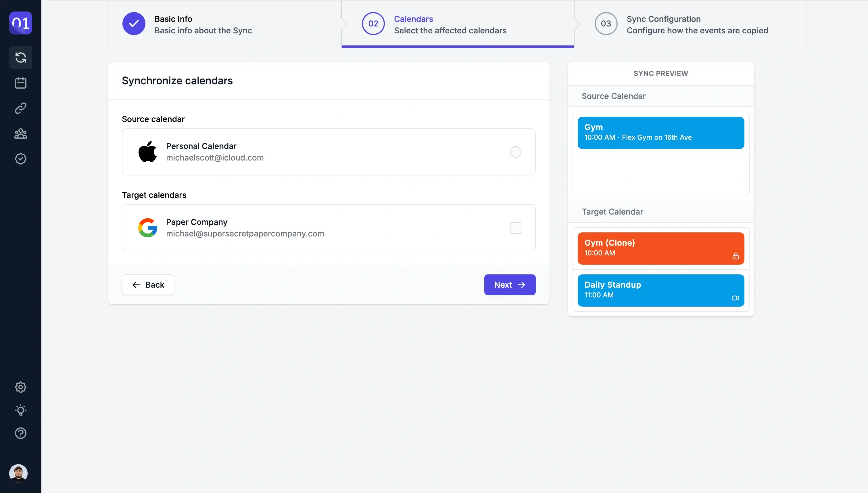Screen dimensions: 868x493
Task: Click the sync/refresh icon in sidebar
Action: pos(20,58)
